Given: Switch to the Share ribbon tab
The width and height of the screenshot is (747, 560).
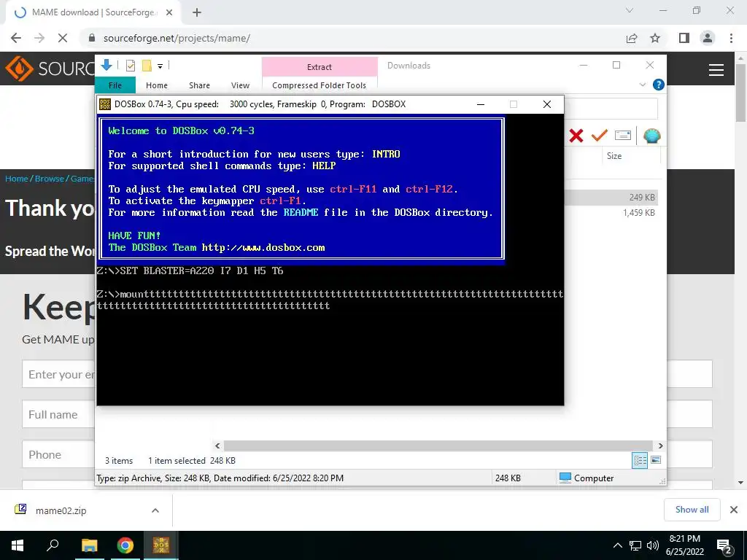Looking at the screenshot, I should coord(199,85).
